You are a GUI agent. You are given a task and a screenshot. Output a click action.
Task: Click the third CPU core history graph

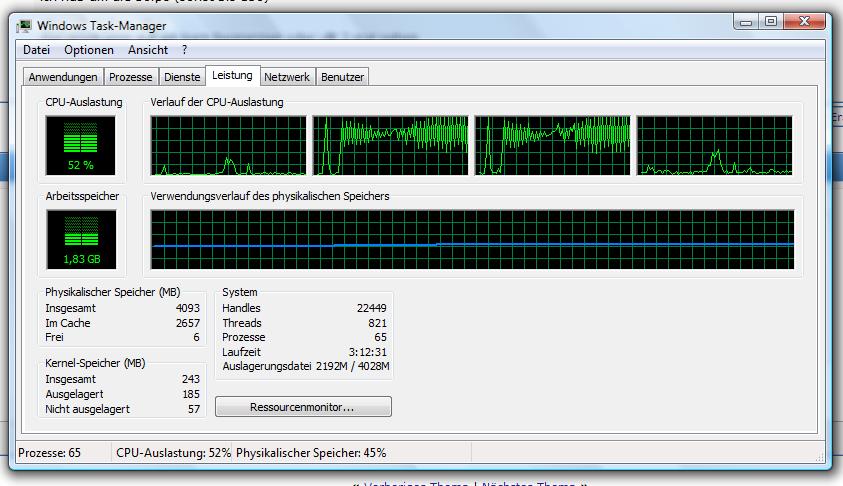553,145
